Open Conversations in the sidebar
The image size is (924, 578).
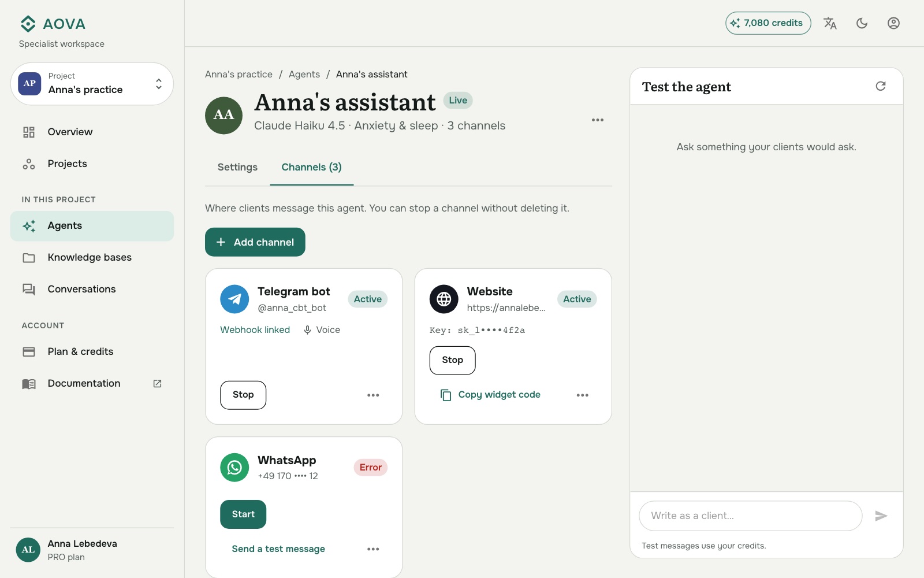click(92, 289)
